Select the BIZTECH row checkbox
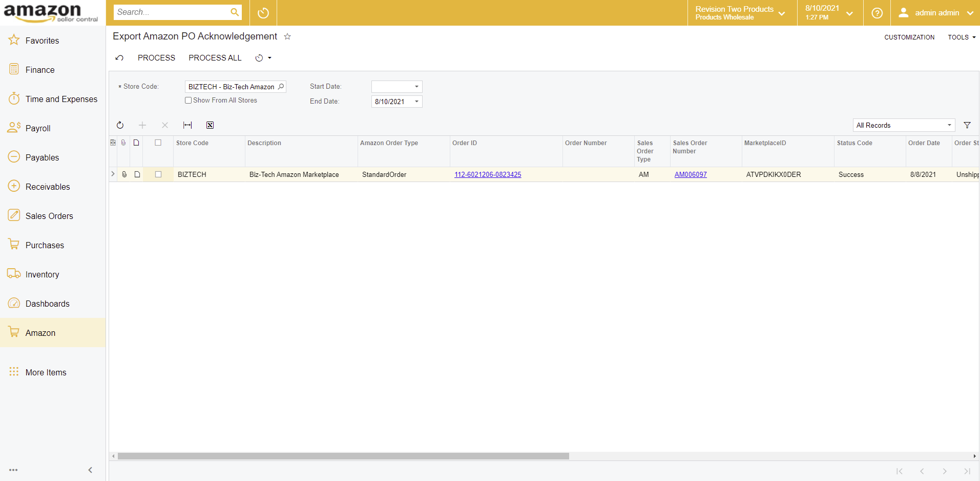Viewport: 980px width, 481px height. pos(158,174)
